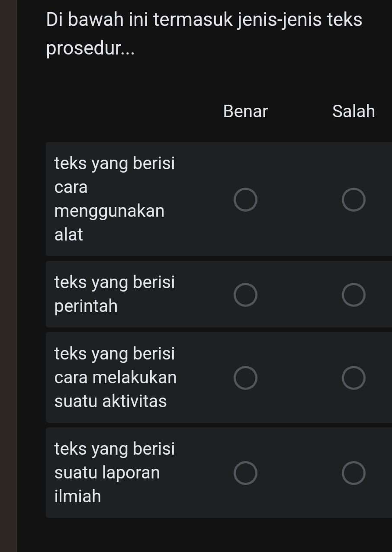Screen dimensions: 392x552
Task: Select Benar for 'suatu laporan ilmiah' statement
Action: click(246, 472)
